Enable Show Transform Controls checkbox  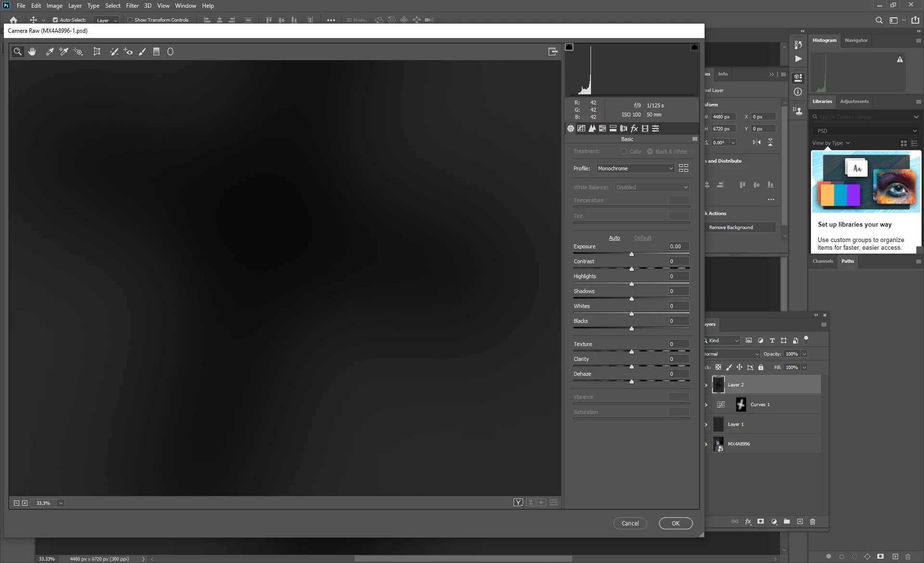tap(130, 20)
